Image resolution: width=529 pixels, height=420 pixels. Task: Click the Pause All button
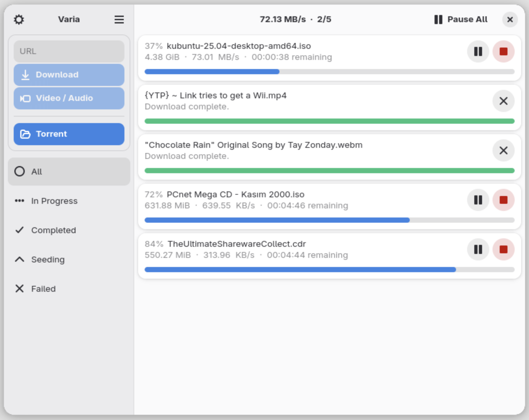[x=461, y=20]
